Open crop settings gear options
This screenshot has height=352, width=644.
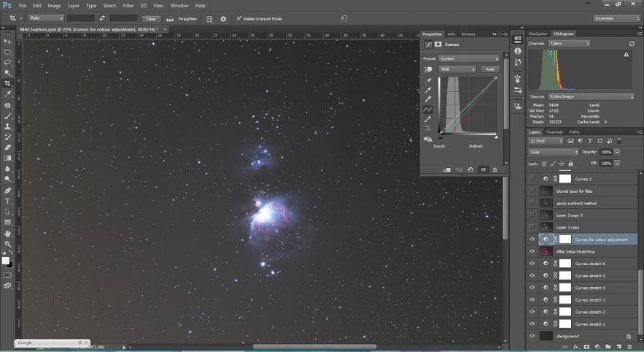pyautogui.click(x=223, y=19)
